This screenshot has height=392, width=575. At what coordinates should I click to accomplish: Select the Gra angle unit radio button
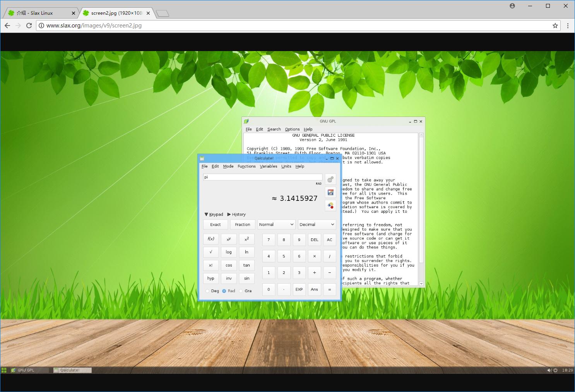pyautogui.click(x=241, y=291)
